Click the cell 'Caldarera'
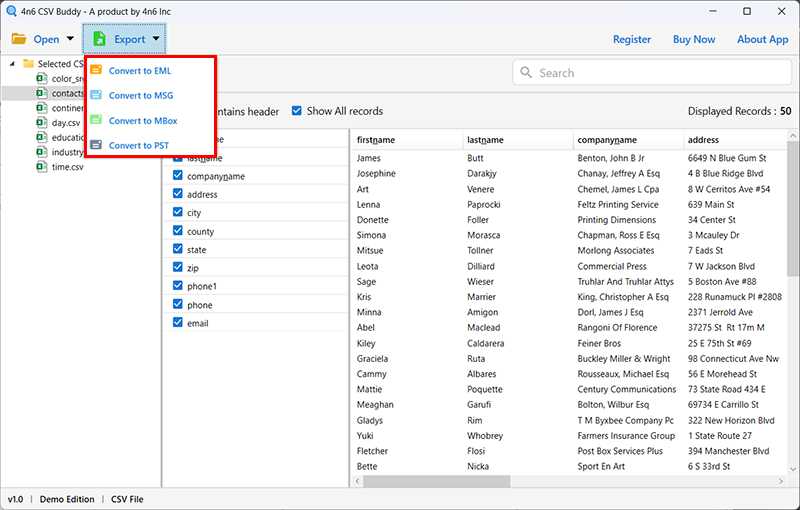The image size is (800, 510). [485, 343]
